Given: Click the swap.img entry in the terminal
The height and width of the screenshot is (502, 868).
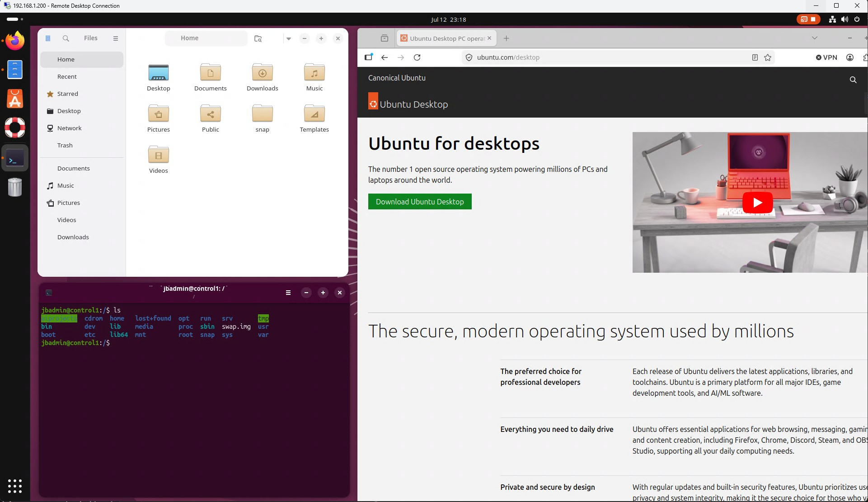Looking at the screenshot, I should 236,327.
